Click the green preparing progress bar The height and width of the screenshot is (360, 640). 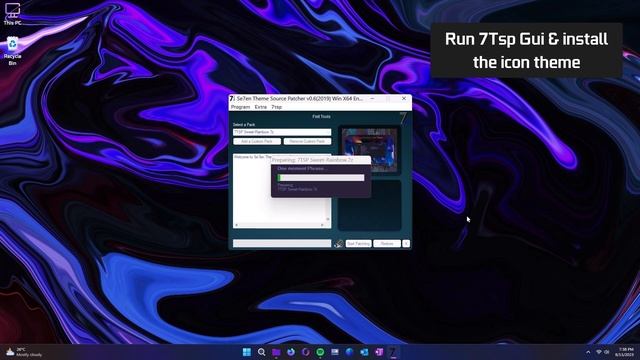tap(321, 178)
